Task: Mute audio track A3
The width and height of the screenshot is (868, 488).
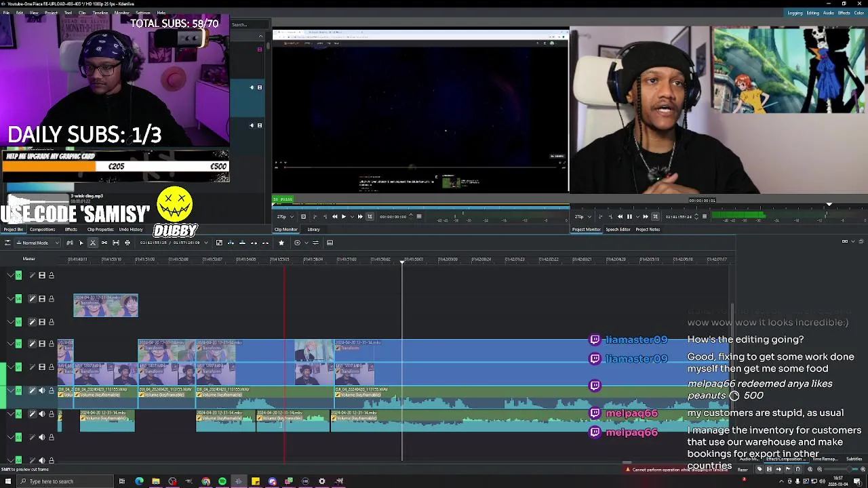Action: click(x=41, y=436)
